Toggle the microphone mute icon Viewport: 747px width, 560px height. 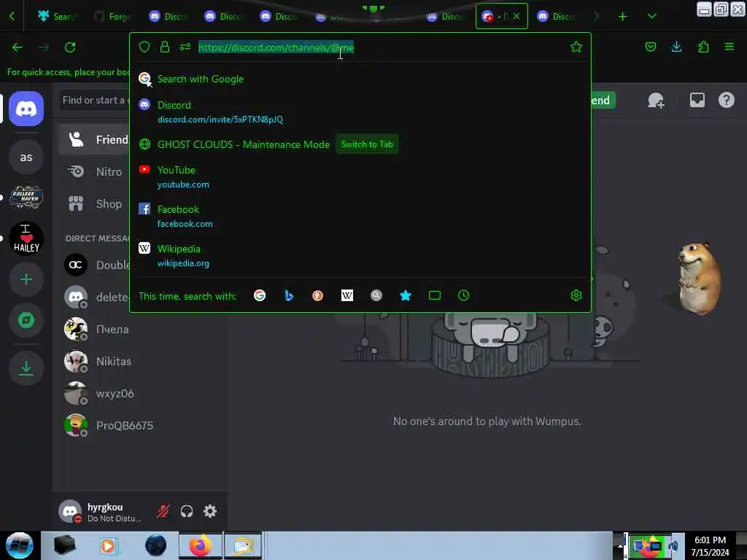163,511
